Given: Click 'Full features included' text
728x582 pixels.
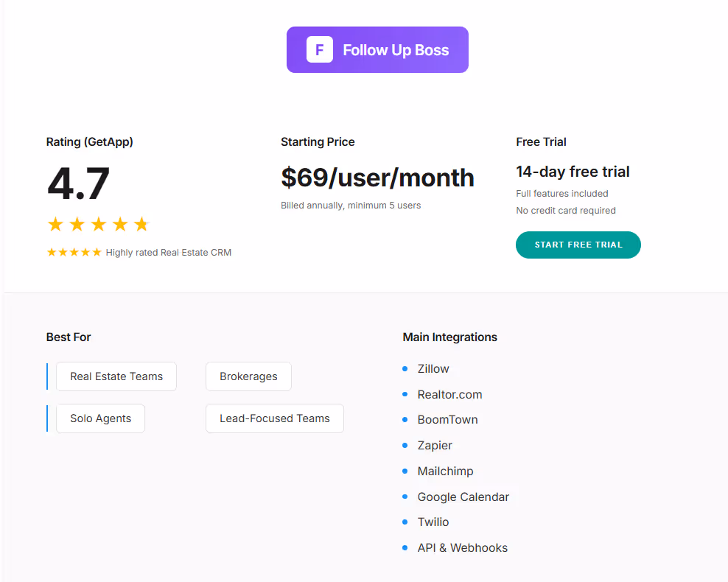Looking at the screenshot, I should pyautogui.click(x=561, y=193).
